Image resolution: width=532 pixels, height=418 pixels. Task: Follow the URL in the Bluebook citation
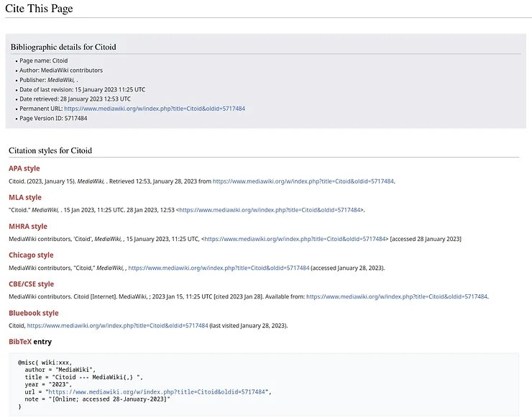(117, 326)
